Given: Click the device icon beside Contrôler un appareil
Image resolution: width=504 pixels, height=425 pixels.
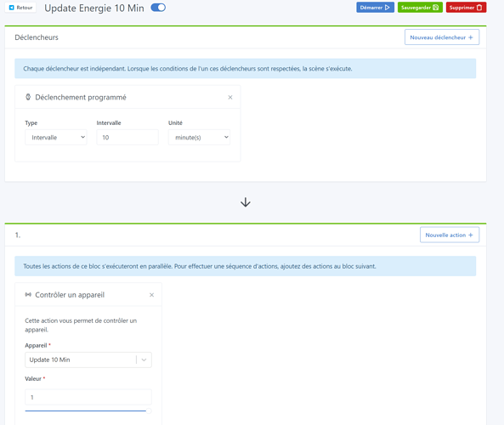Looking at the screenshot, I should click(x=28, y=294).
